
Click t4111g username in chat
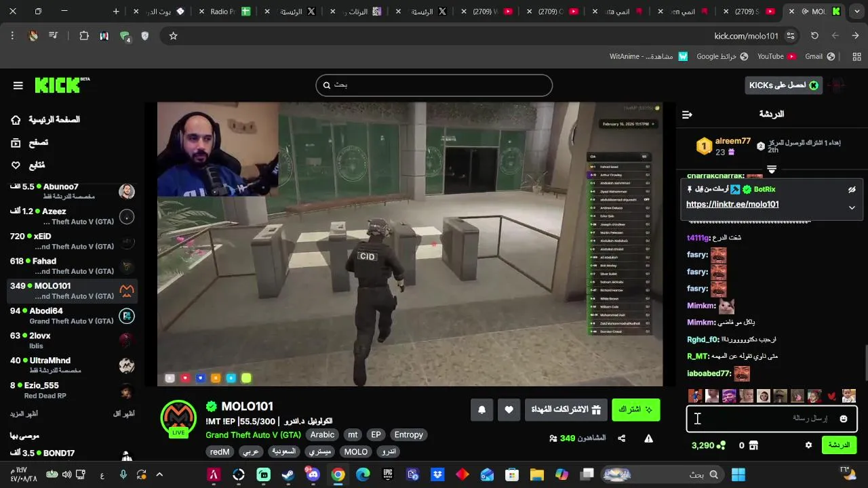click(x=698, y=238)
